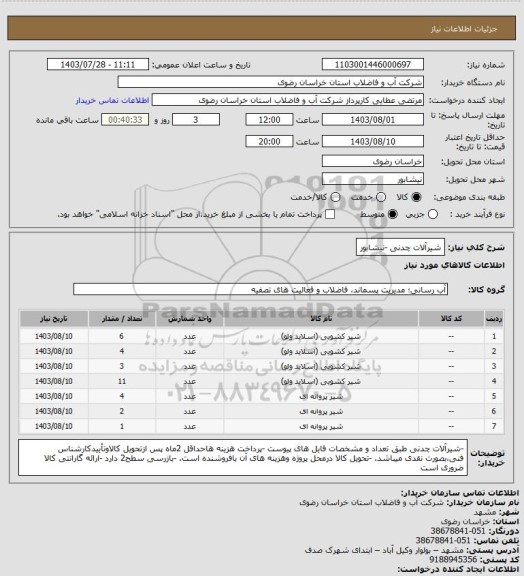
Task: Select the کالا radio button
Action: coord(416,197)
